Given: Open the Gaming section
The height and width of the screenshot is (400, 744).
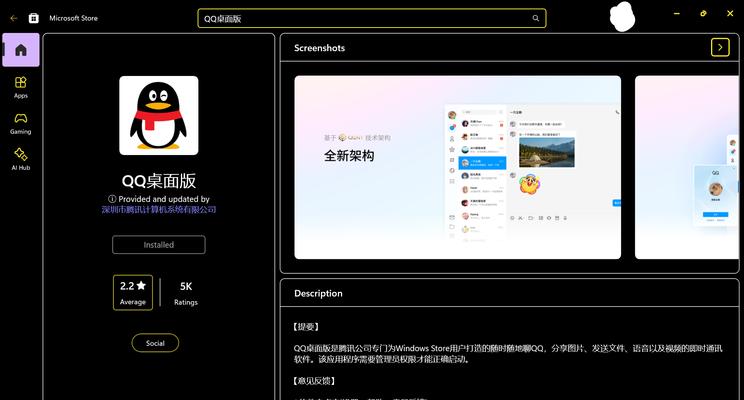Looking at the screenshot, I should point(20,124).
